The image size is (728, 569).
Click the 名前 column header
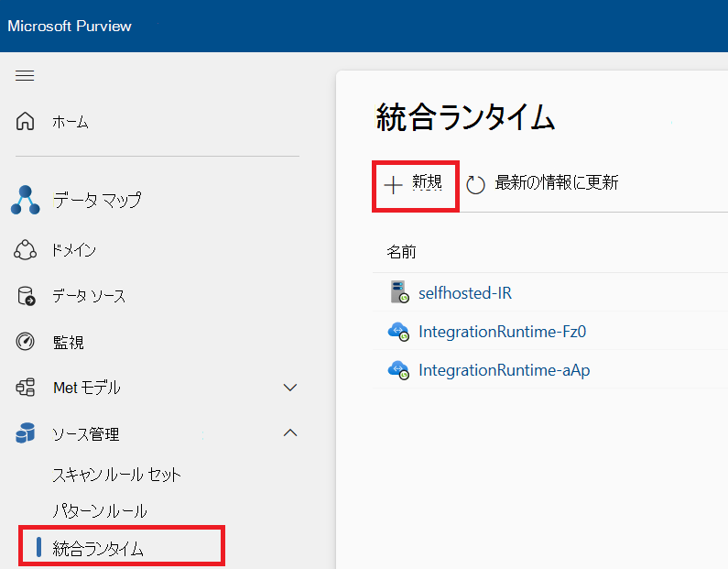[x=401, y=252]
